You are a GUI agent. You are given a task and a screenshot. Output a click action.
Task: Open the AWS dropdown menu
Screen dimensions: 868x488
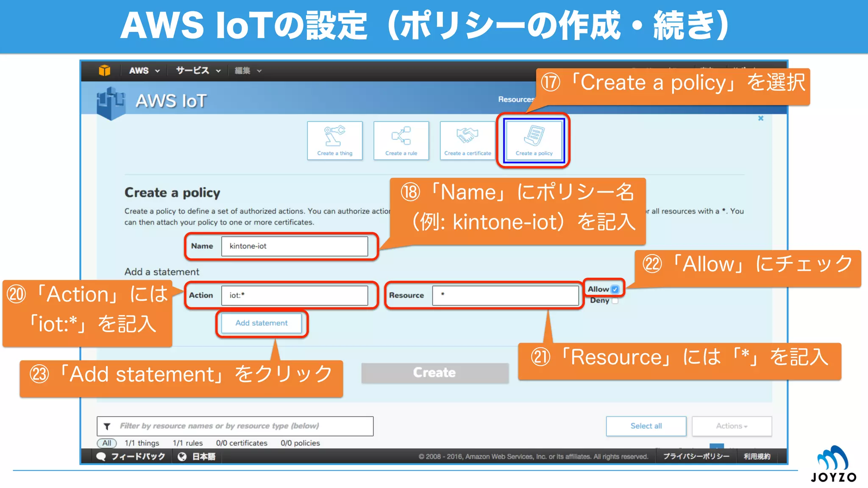click(x=144, y=71)
